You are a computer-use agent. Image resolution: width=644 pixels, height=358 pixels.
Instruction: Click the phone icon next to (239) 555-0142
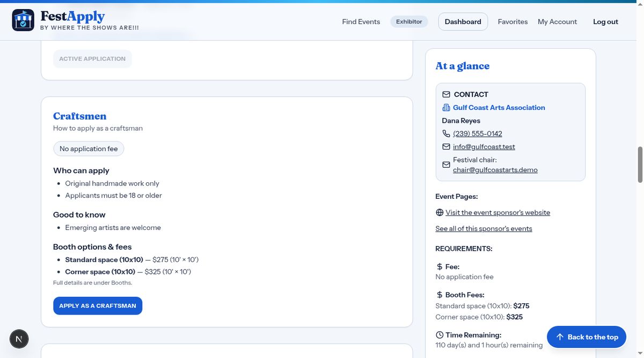[446, 134]
